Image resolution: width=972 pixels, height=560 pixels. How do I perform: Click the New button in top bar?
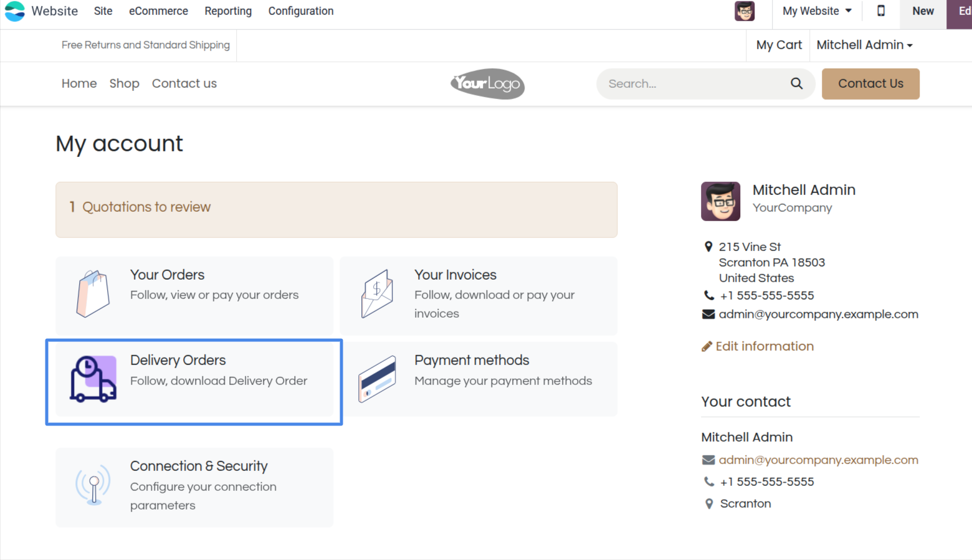coord(923,11)
